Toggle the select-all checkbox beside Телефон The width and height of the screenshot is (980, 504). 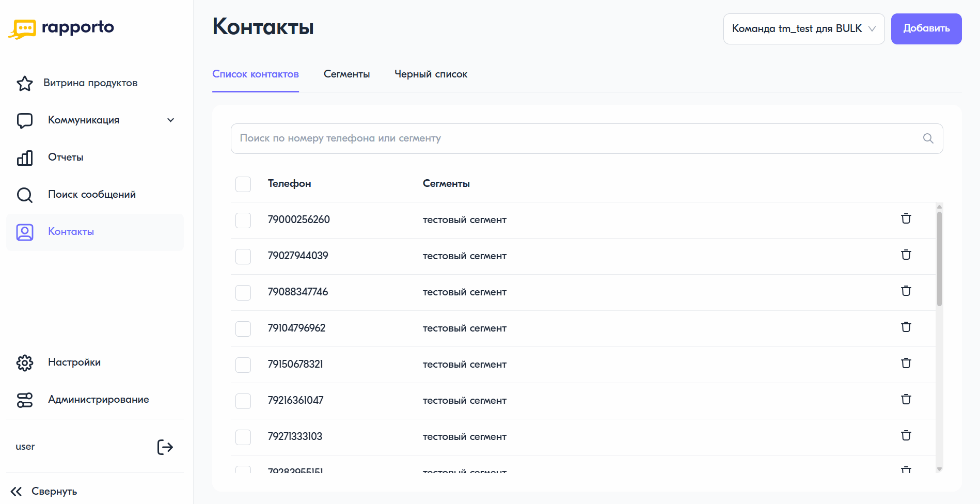(243, 184)
